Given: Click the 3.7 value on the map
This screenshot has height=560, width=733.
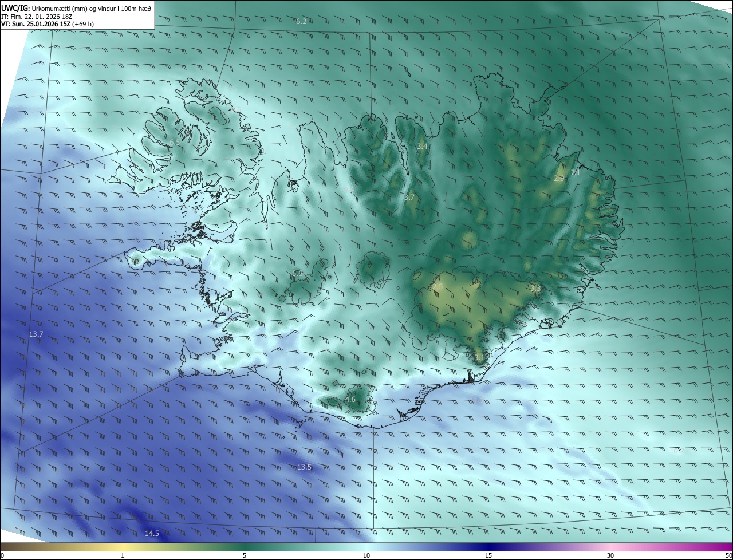Looking at the screenshot, I should tap(409, 197).
